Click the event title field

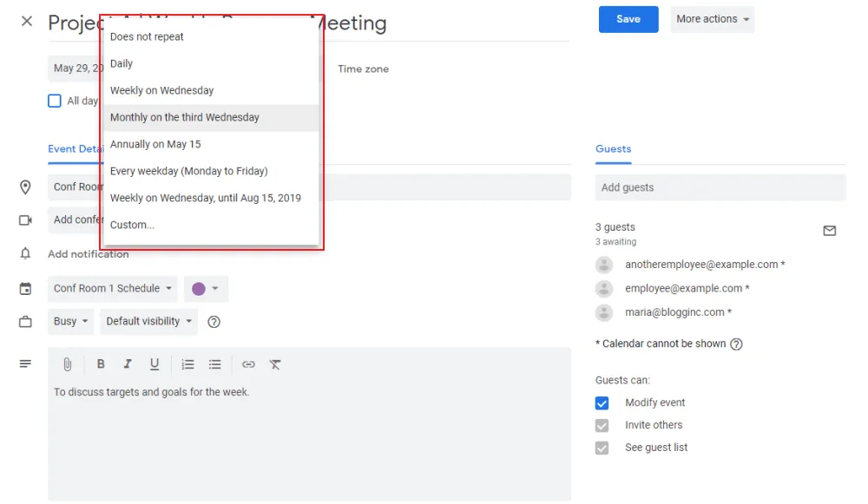[309, 23]
